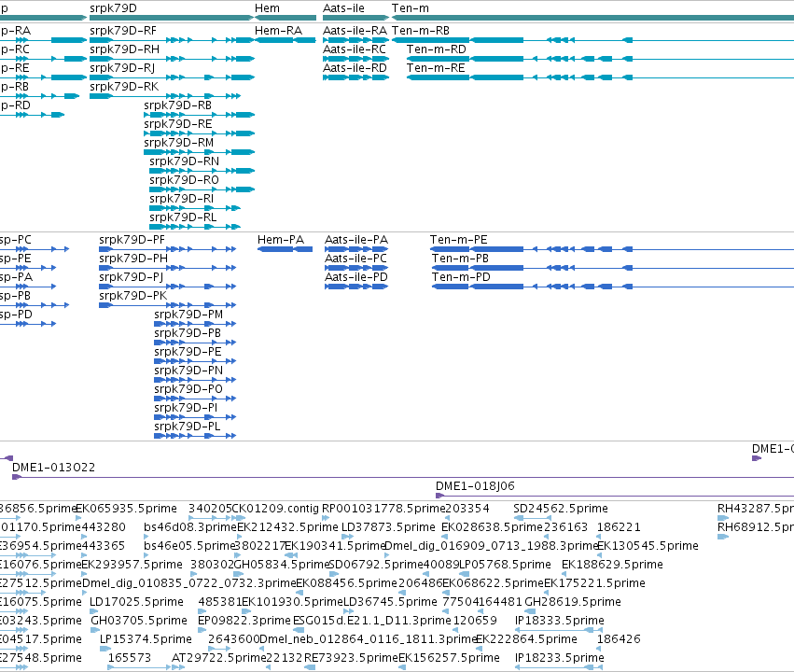Click transcript Ten-m-RD
The width and height of the screenshot is (794, 672).
click(x=437, y=49)
